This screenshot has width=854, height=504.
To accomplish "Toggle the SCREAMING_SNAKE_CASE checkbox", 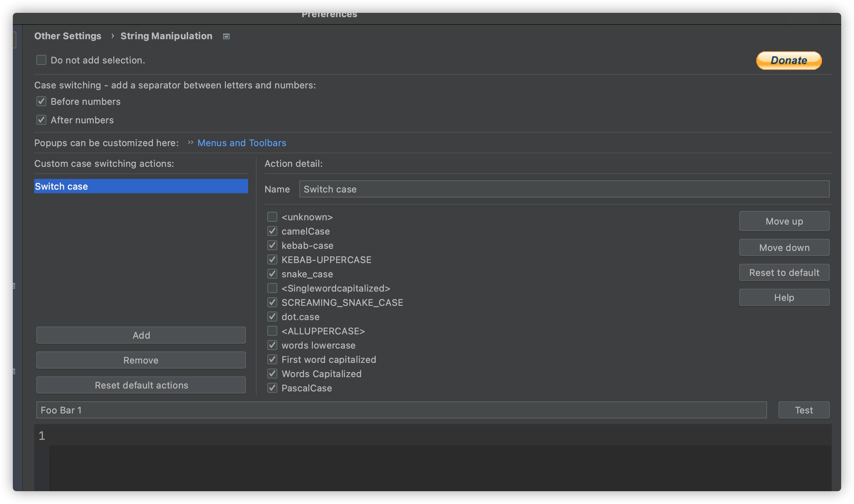I will 272,303.
